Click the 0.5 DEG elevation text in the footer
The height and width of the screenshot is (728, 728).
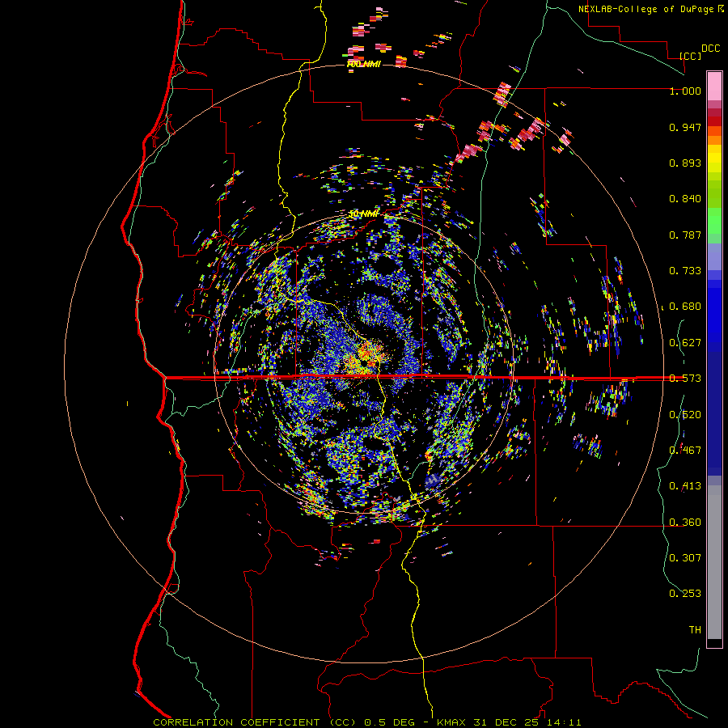pos(390,722)
